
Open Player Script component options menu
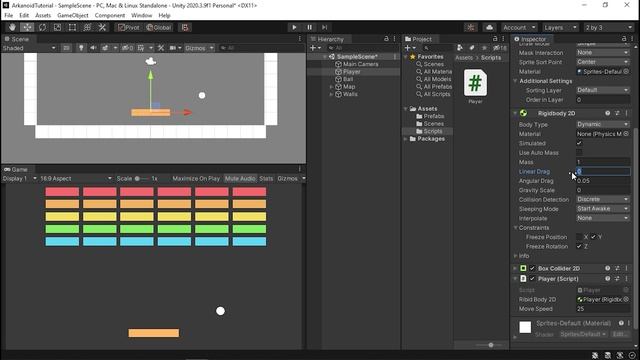[627, 279]
